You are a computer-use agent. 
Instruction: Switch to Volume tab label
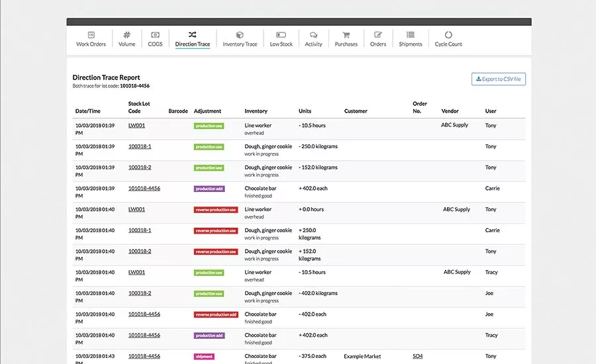(x=127, y=44)
